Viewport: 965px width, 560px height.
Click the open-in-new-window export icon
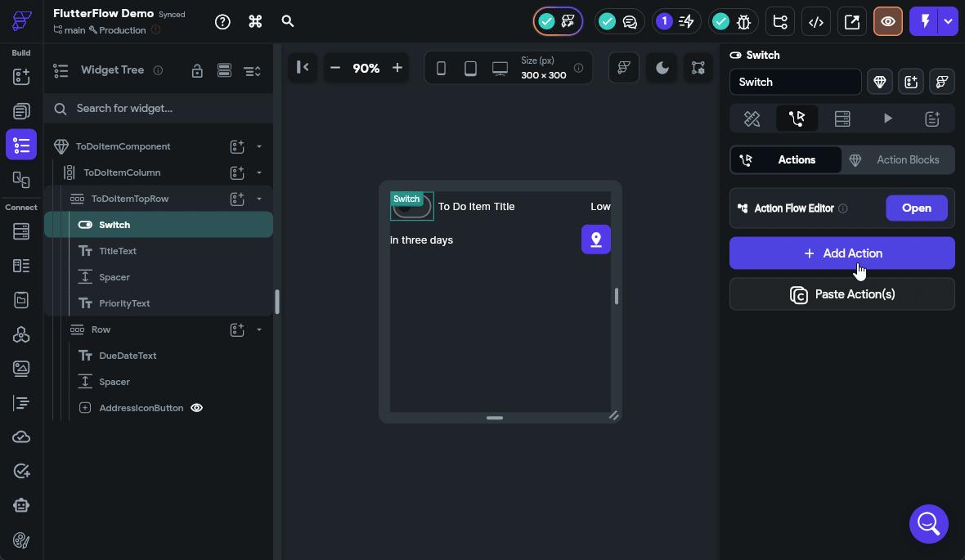[852, 21]
